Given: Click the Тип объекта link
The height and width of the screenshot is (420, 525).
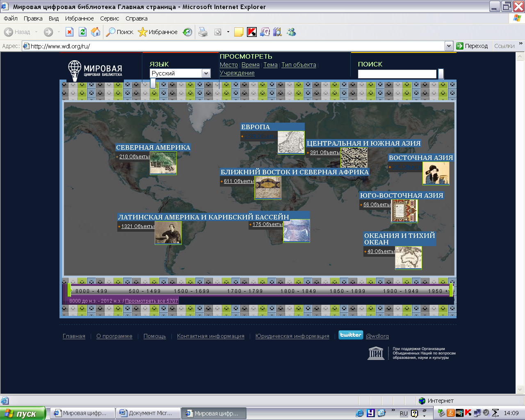Looking at the screenshot, I should (x=299, y=65).
